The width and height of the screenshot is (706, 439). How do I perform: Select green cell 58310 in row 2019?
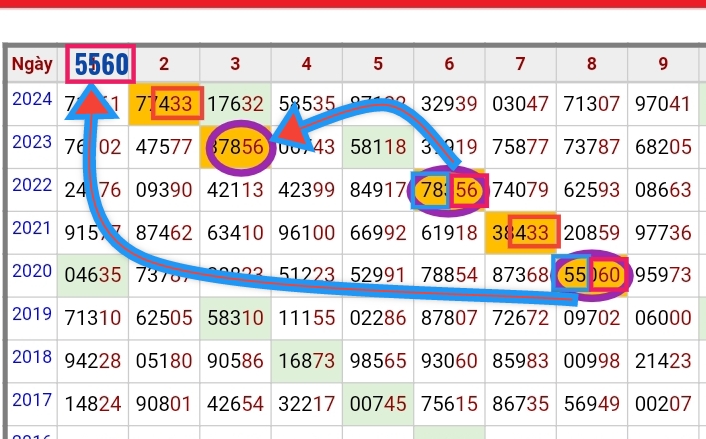(235, 319)
